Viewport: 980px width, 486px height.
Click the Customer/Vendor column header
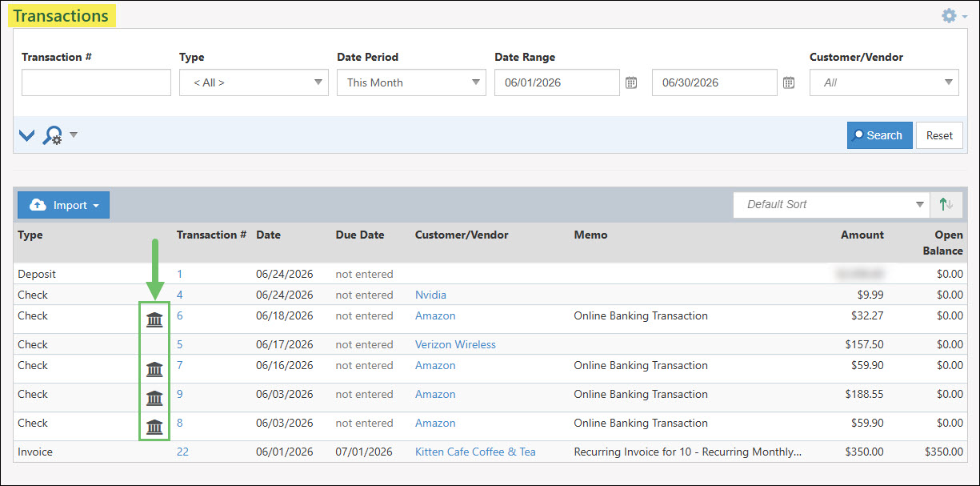pyautogui.click(x=462, y=235)
